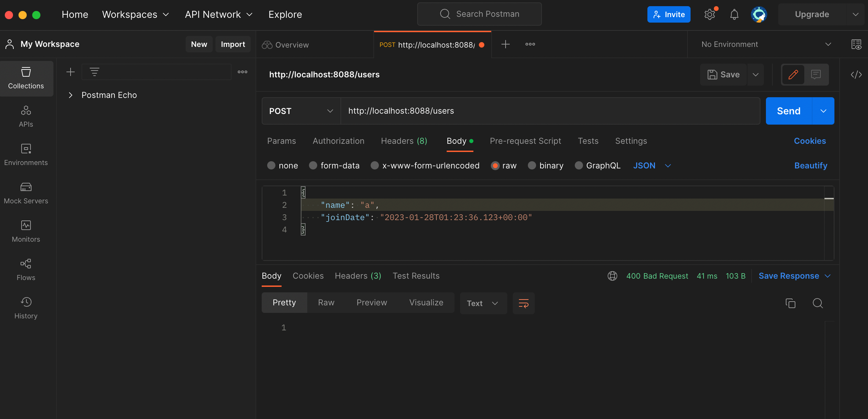Click New in My Workspace
Image resolution: width=868 pixels, height=419 pixels.
199,44
